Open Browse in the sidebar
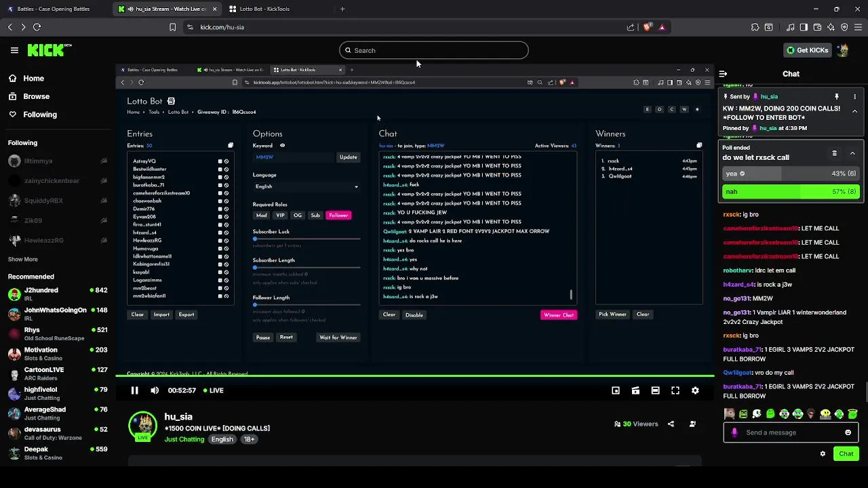868x488 pixels. click(36, 96)
